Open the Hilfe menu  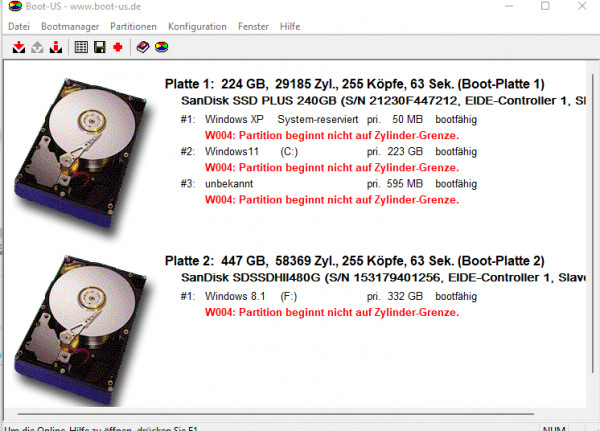point(290,26)
